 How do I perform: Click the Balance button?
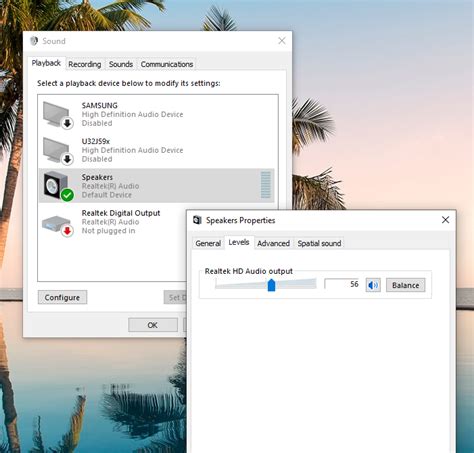(x=406, y=285)
